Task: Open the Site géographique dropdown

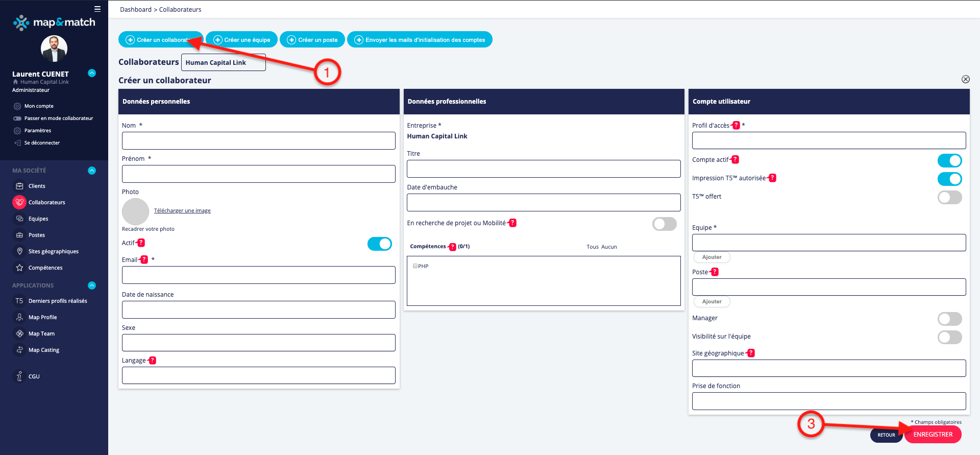Action: point(829,368)
